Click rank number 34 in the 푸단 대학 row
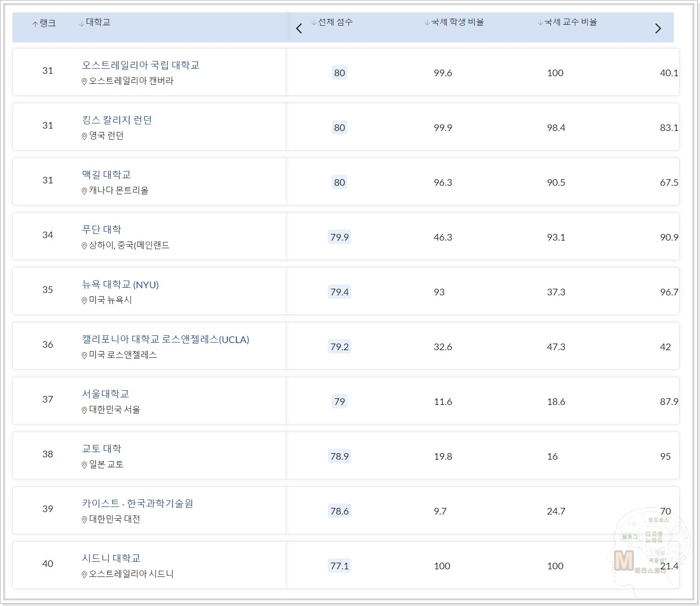The width and height of the screenshot is (700, 606). coord(48,235)
